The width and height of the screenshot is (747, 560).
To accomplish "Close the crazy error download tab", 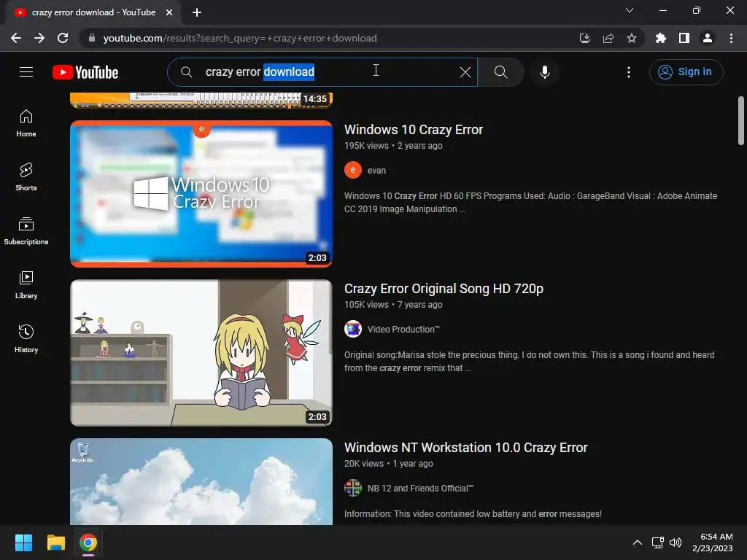I will click(x=169, y=12).
